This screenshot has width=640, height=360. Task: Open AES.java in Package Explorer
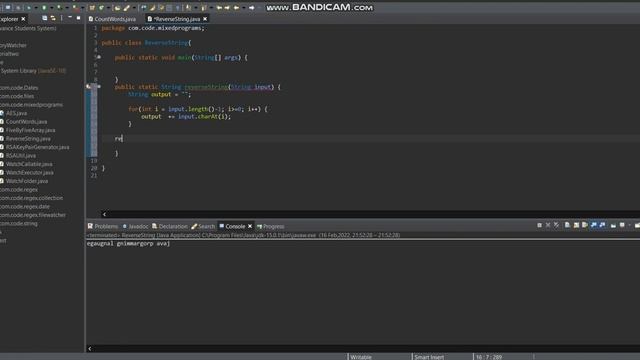[16, 113]
